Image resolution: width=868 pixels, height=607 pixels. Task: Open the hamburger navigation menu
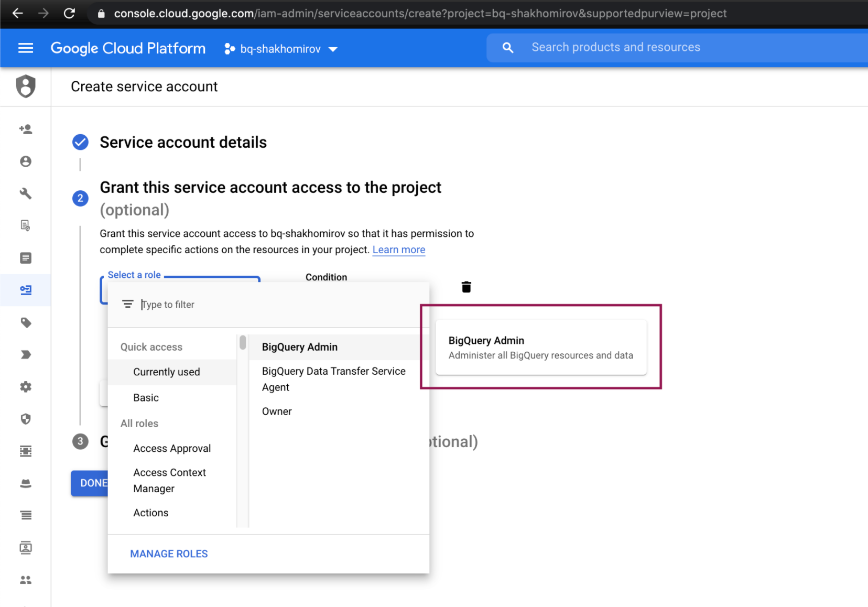26,48
